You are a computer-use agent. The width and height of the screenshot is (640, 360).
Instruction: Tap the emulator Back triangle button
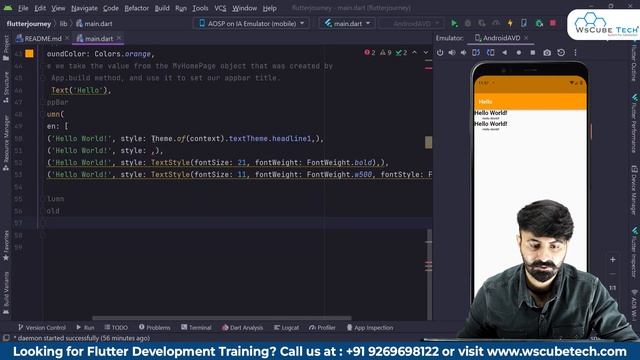tap(505, 53)
